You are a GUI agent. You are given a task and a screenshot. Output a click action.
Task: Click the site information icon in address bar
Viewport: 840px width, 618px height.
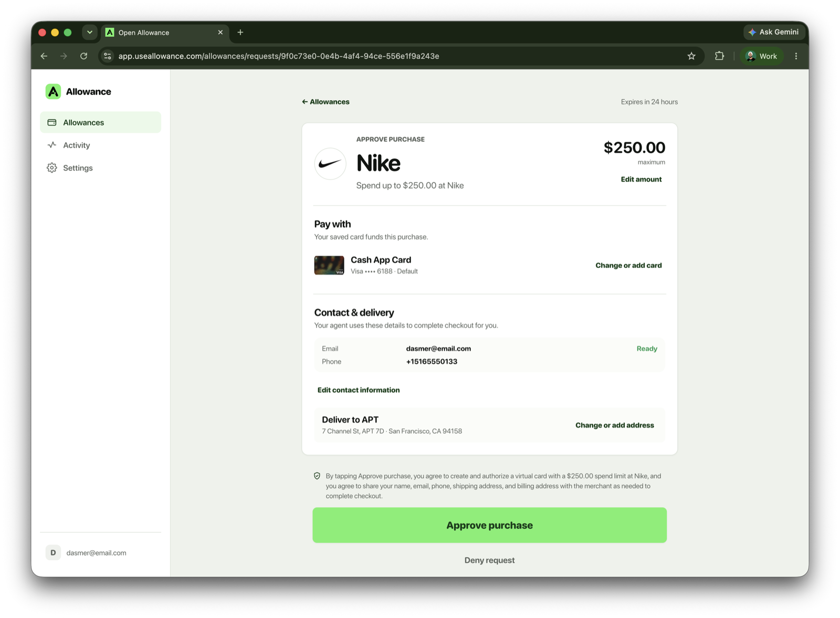[108, 56]
